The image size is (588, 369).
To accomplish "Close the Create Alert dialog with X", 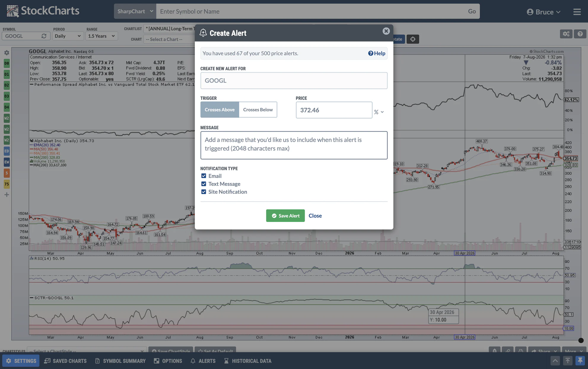I will pyautogui.click(x=386, y=31).
